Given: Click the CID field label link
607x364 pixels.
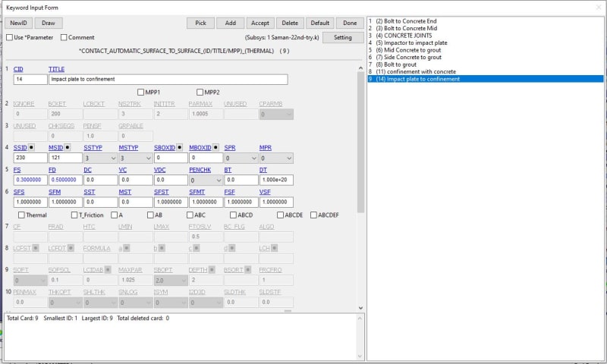Looking at the screenshot, I should [18, 69].
